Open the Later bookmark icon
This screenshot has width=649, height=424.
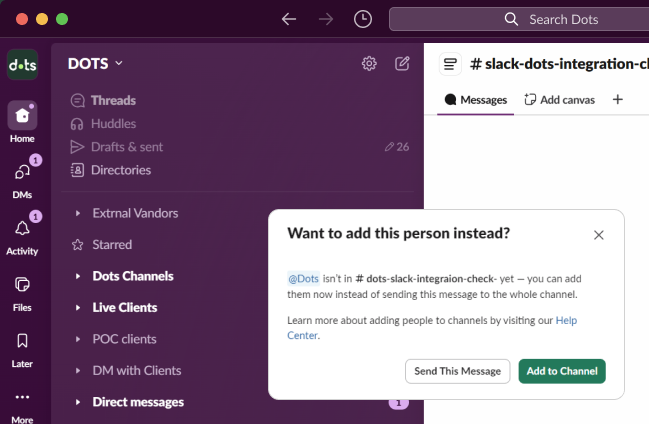[x=22, y=341]
